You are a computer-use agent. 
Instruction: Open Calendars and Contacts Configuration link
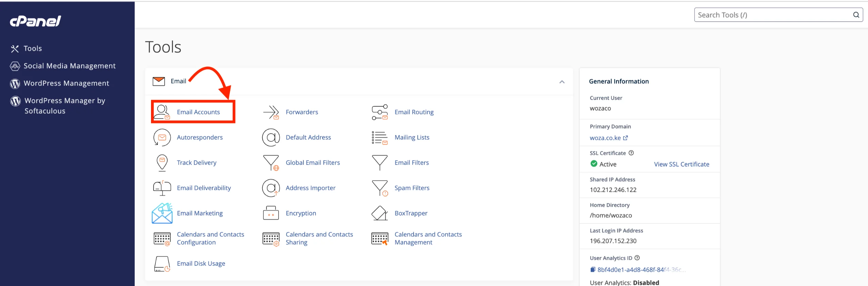point(211,238)
